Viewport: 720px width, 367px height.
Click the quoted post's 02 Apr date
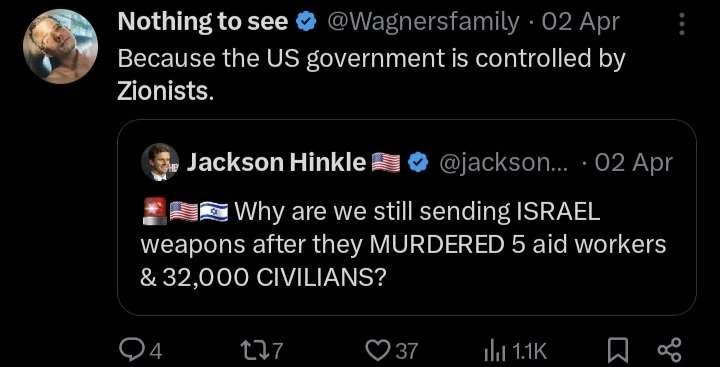coord(633,163)
